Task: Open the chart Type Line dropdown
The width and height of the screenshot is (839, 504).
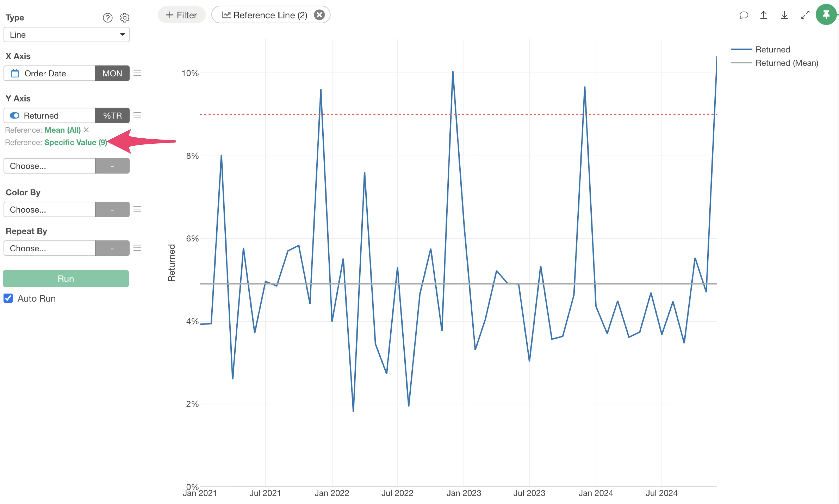Action: 67,35
